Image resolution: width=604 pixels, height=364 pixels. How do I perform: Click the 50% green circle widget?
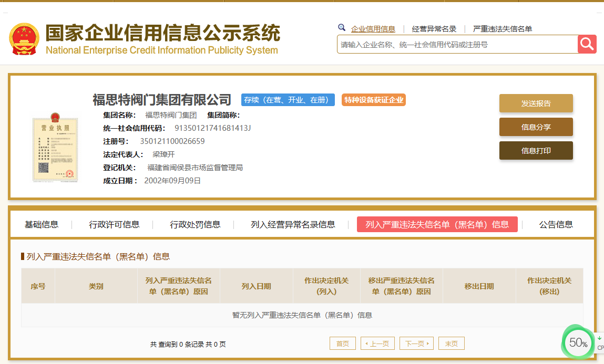(577, 342)
